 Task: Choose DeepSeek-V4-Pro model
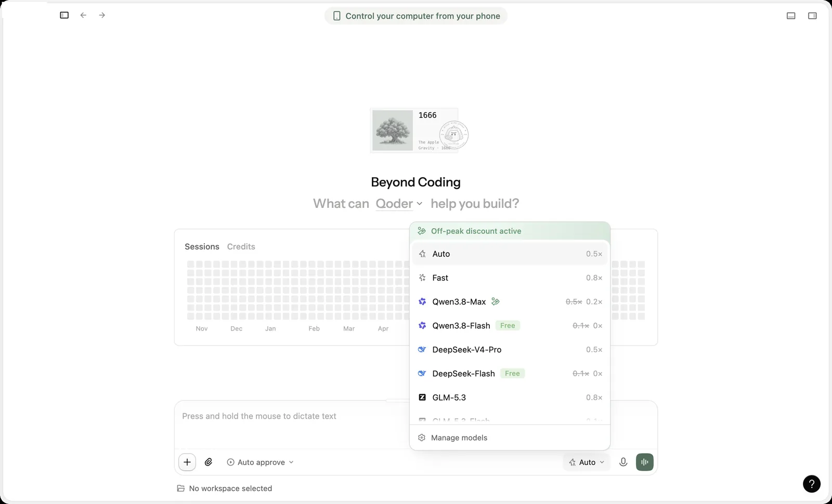coord(510,350)
